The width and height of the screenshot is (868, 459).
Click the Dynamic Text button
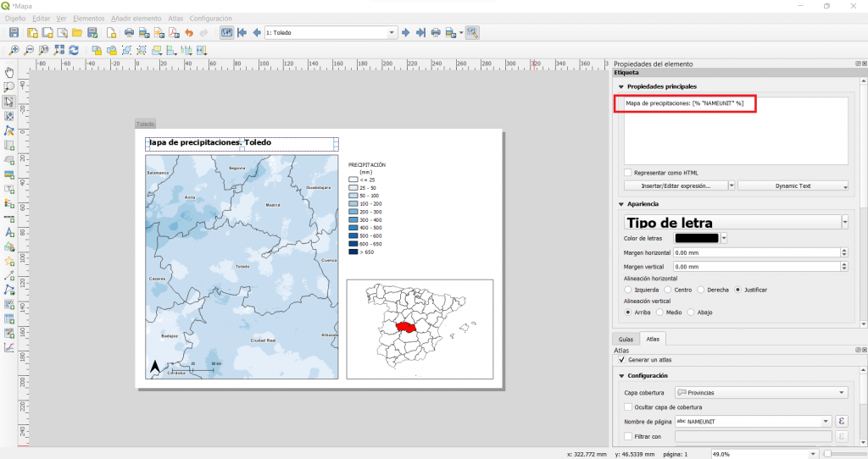click(793, 185)
